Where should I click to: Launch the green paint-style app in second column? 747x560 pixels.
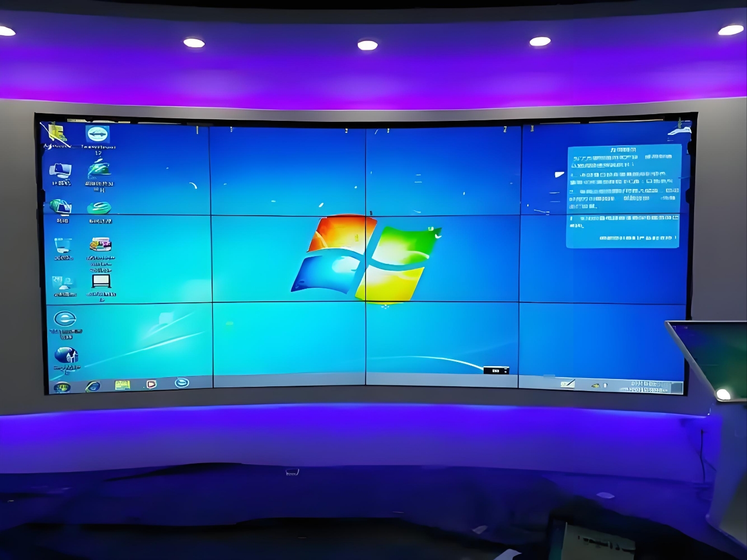tap(99, 169)
